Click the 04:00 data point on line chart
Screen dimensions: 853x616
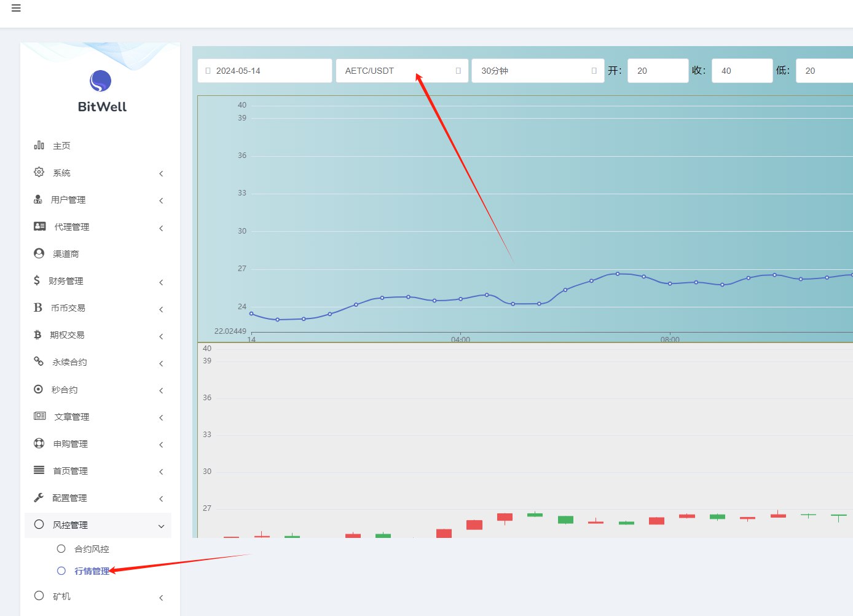coord(461,299)
